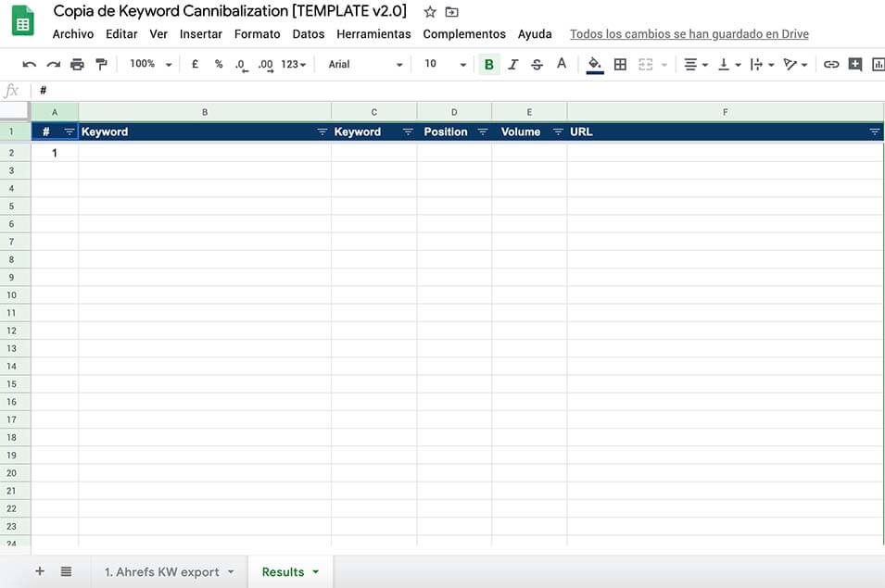Toggle bold formatting
The height and width of the screenshot is (588, 885).
pos(489,65)
